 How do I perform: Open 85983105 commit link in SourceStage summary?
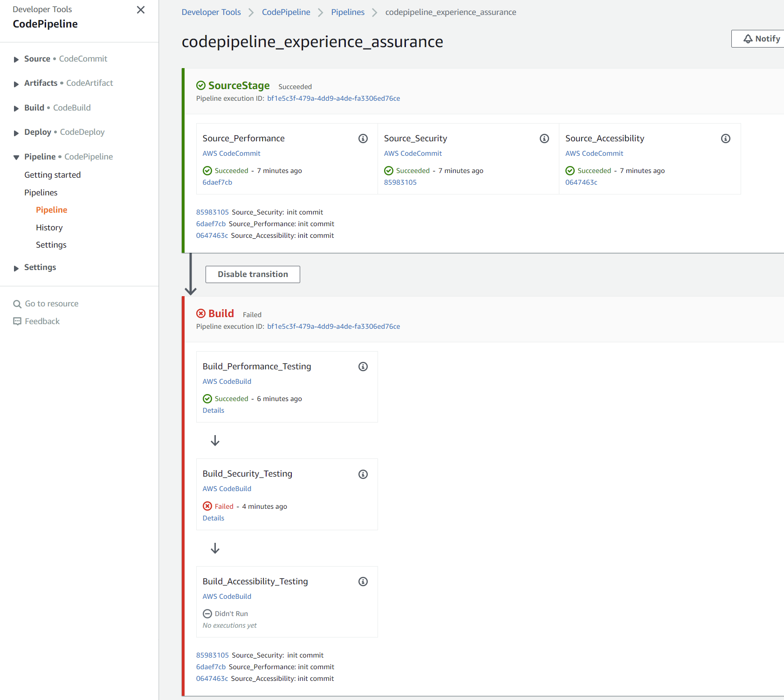213,212
